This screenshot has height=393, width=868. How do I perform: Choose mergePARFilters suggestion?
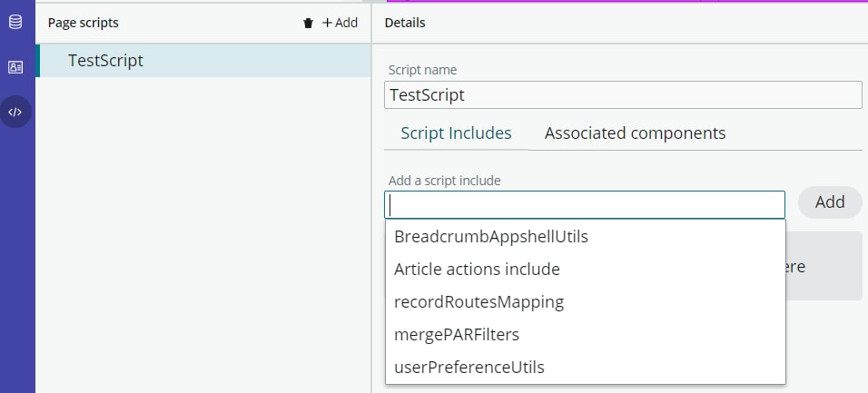click(x=457, y=335)
